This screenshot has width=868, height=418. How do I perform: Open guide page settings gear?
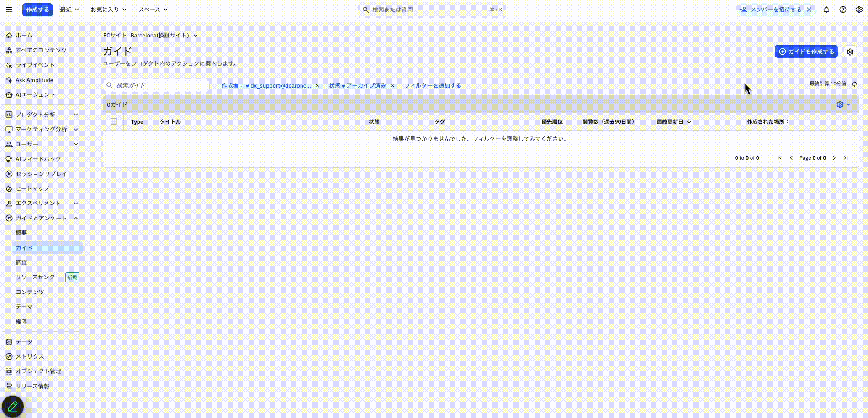click(x=850, y=52)
